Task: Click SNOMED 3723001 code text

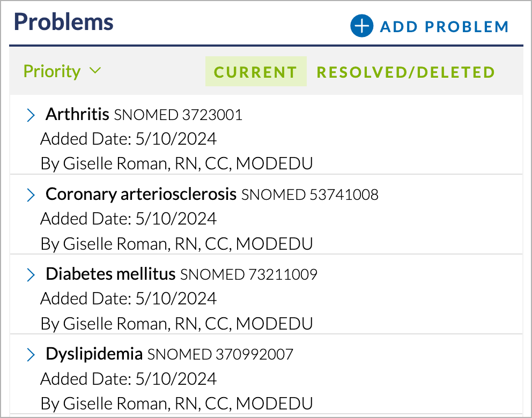Action: 178,115
